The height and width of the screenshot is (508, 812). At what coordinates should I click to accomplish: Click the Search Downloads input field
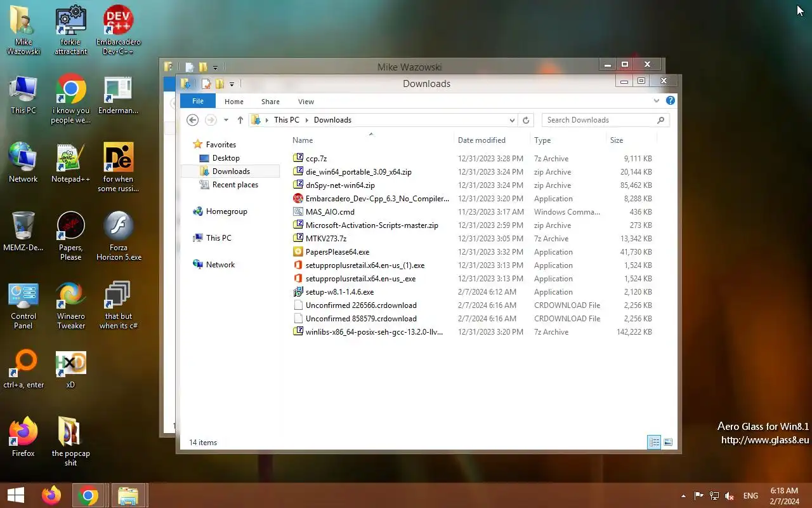(605, 120)
